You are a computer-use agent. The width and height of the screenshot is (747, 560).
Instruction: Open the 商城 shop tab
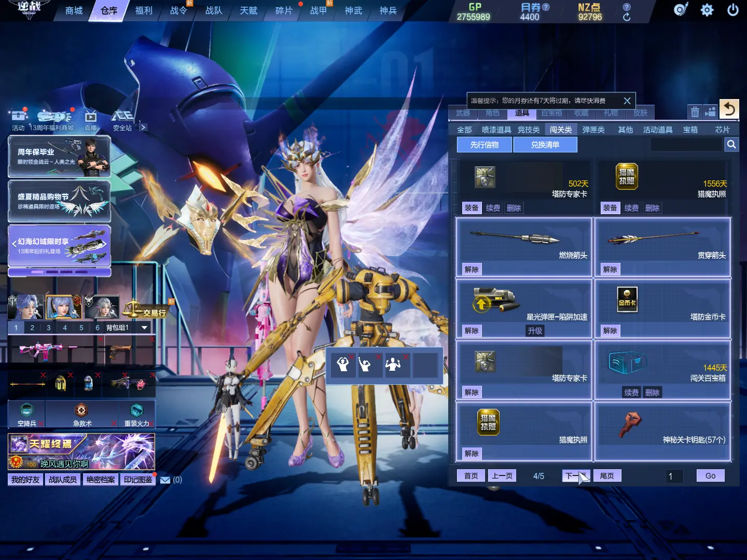click(x=74, y=10)
